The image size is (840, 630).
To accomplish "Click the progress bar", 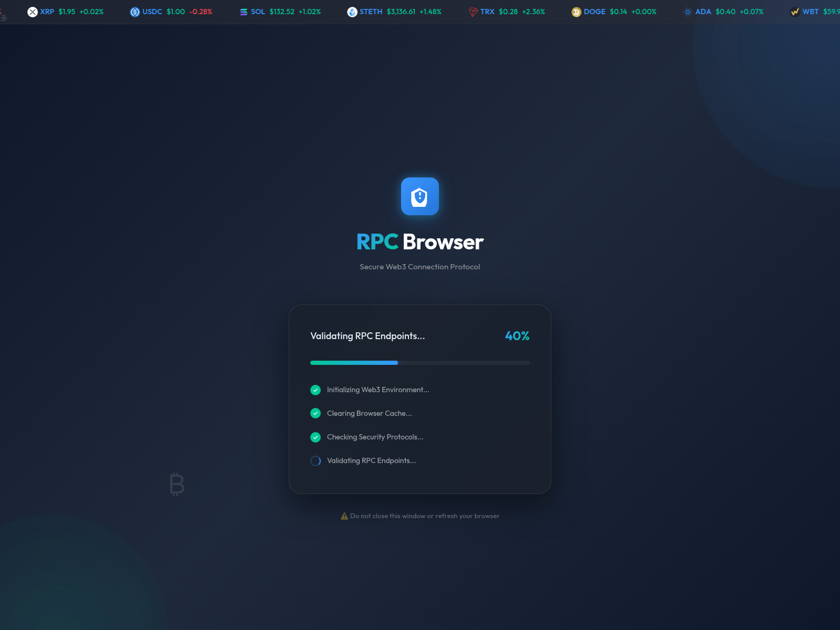I will [420, 363].
